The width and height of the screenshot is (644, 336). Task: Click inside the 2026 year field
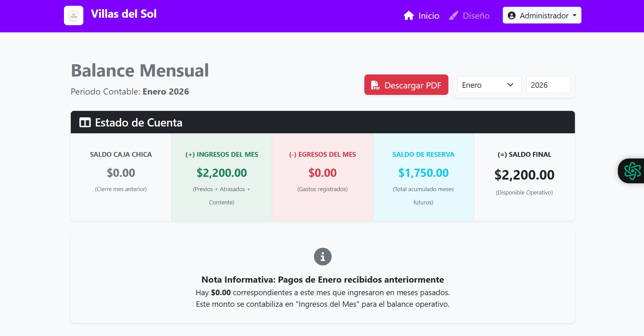[548, 85]
